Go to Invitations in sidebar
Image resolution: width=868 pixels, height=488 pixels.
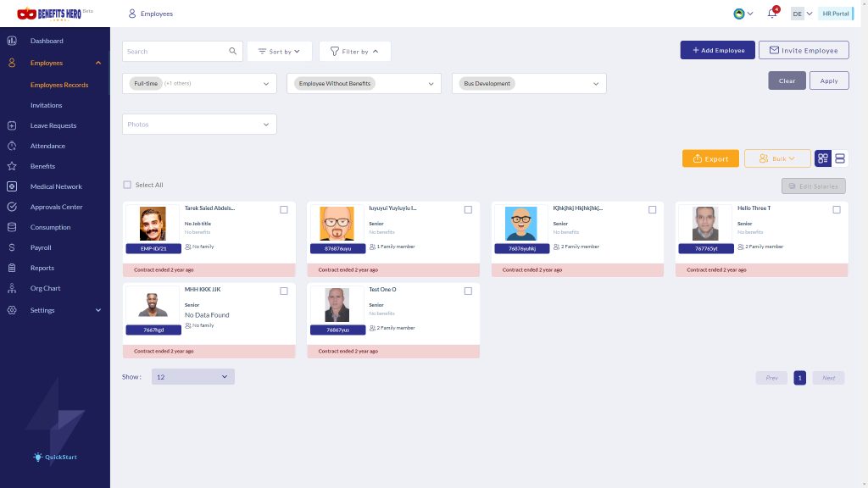pyautogui.click(x=47, y=105)
